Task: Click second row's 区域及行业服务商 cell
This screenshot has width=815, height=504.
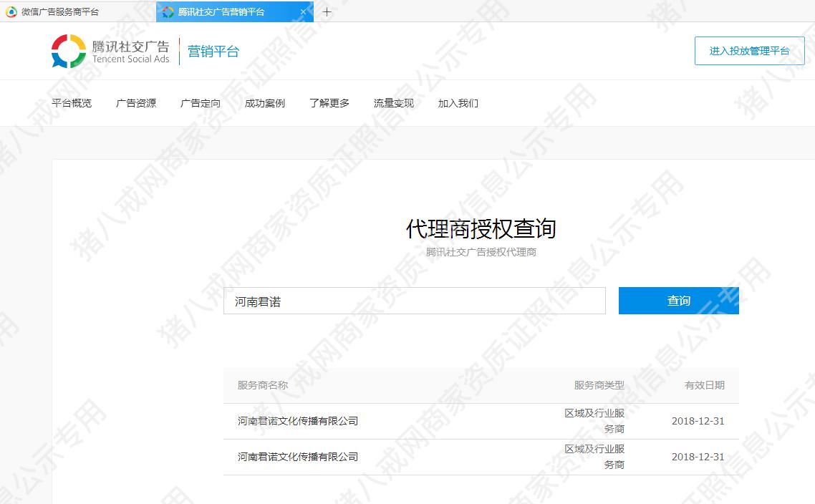Action: tap(594, 457)
